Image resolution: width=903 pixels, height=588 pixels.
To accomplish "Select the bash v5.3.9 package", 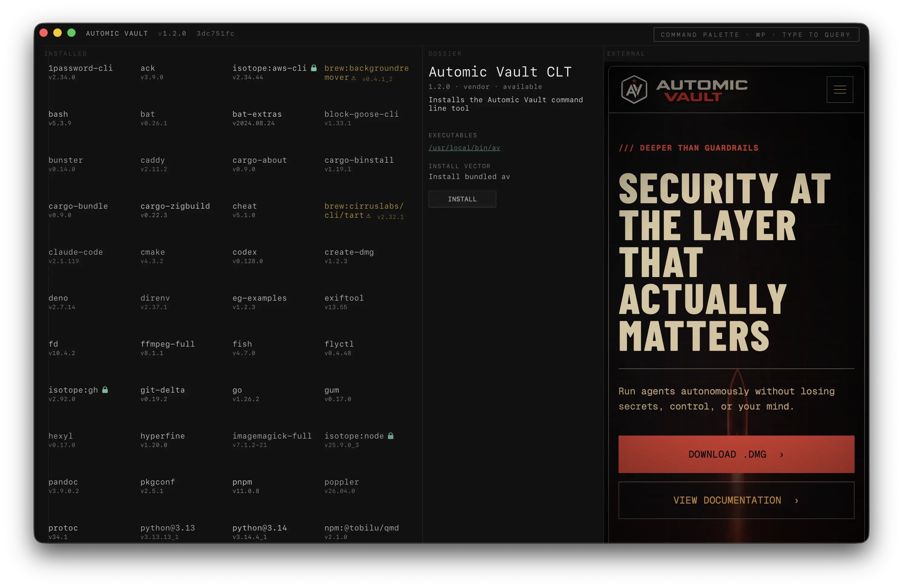I will tap(60, 118).
